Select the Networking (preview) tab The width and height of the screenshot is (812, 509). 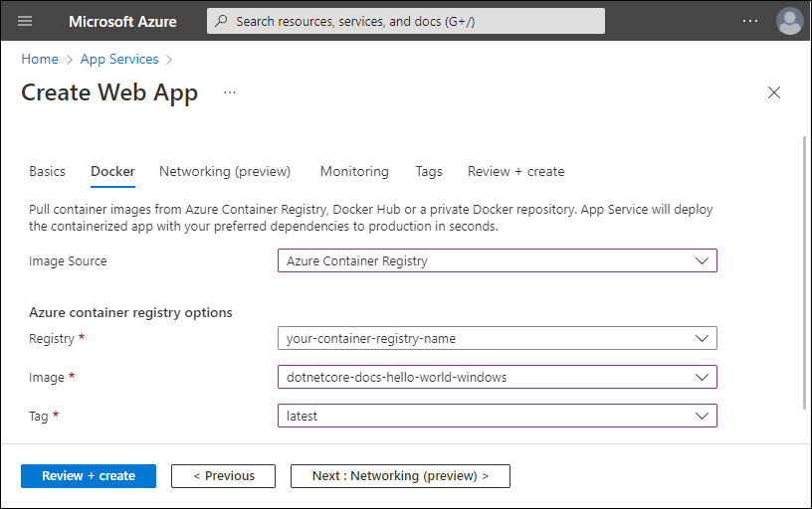pos(225,171)
